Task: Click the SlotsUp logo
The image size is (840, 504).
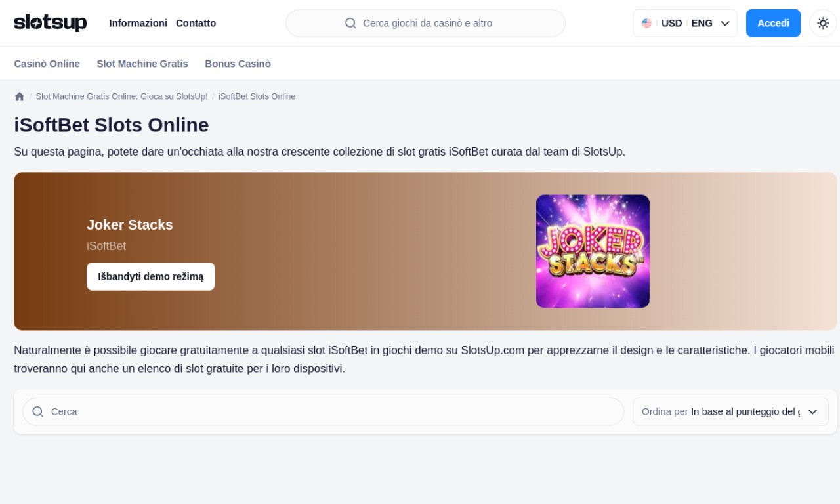Action: point(50,23)
